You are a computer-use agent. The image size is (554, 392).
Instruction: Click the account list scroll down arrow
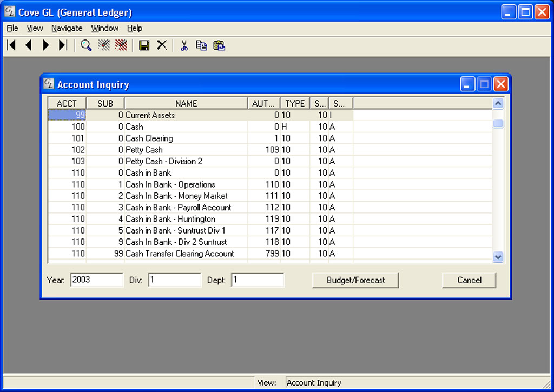tap(498, 257)
